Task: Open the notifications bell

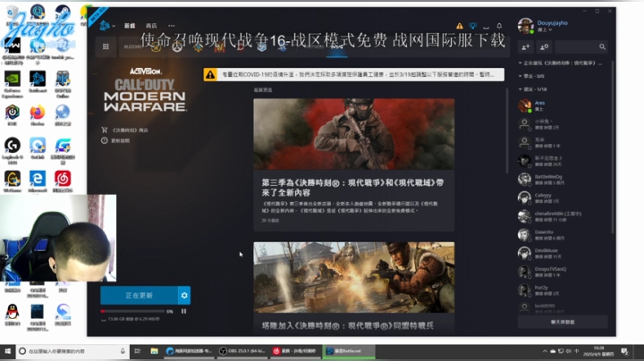Action: [499, 26]
